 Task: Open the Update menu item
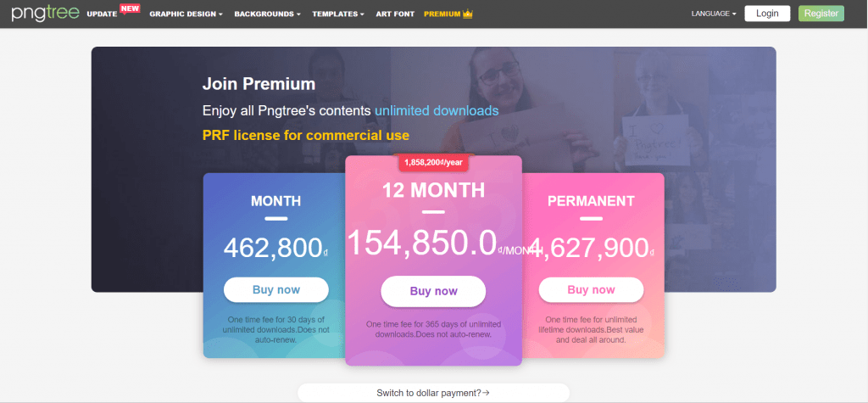102,14
